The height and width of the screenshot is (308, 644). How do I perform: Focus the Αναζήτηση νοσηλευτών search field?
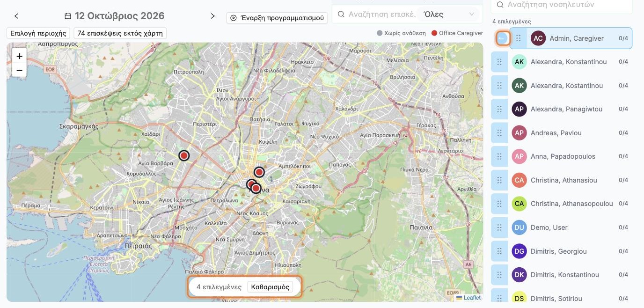click(x=562, y=5)
